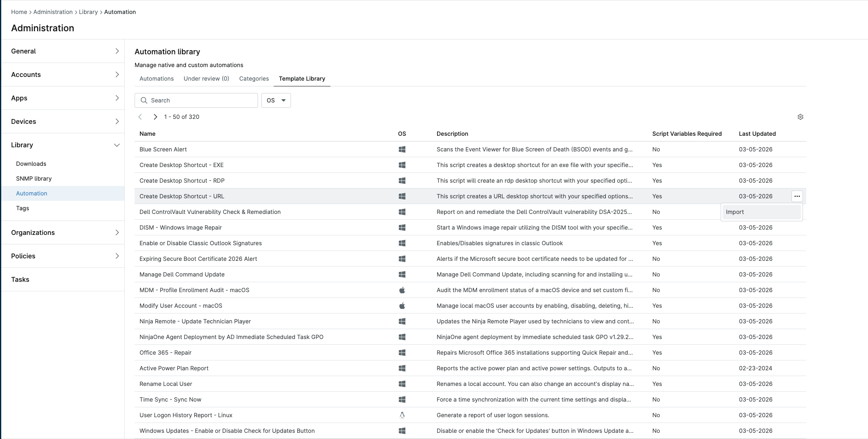
Task: Select Template Library tab
Action: tap(302, 79)
